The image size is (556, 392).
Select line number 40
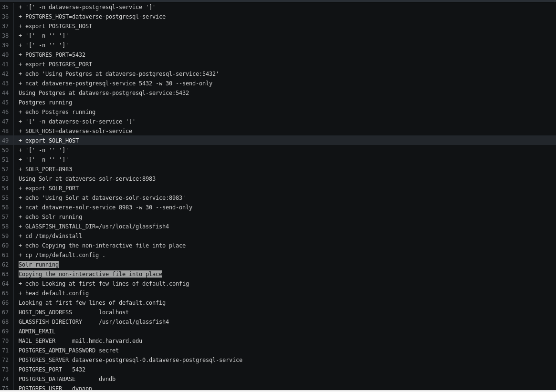[x=5, y=55]
